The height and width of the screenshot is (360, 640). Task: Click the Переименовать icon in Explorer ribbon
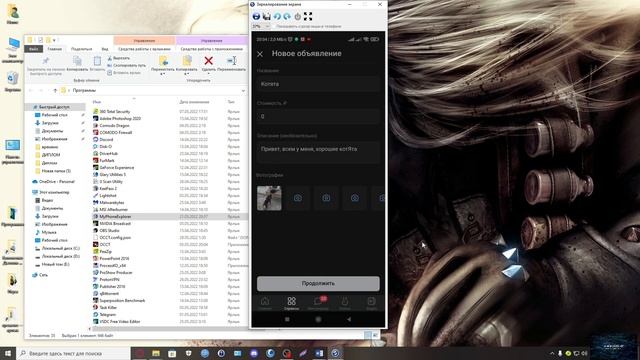(x=232, y=61)
